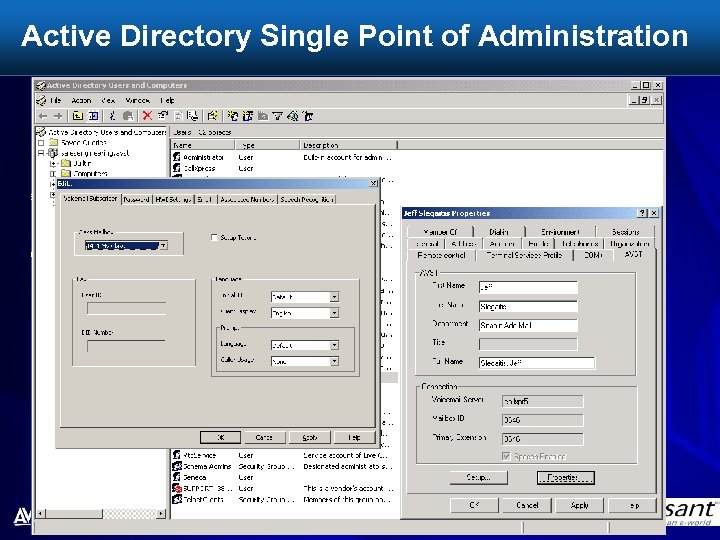Click Apply in Jeff Slegaitis Properties dialog
The width and height of the screenshot is (720, 540).
[579, 505]
